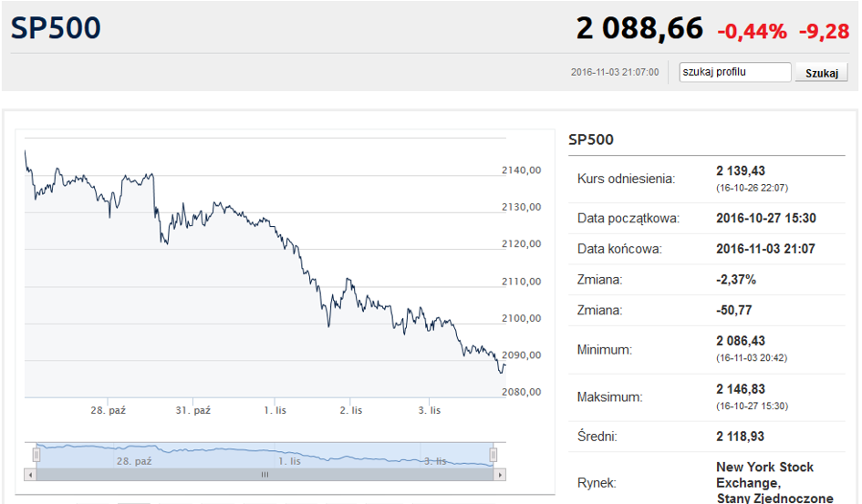Click the '3. lis' date tick on the main chart axis
Viewport: 862px width, 504px height.
coord(430,410)
